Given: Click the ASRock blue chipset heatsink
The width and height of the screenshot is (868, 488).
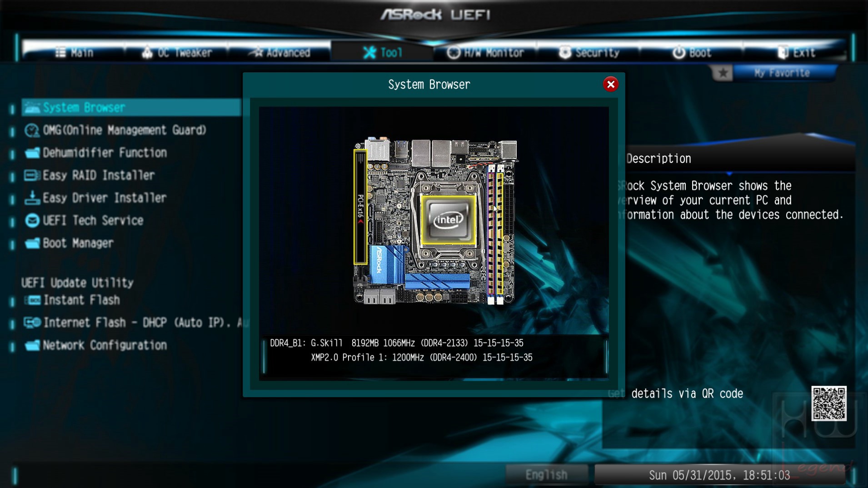Looking at the screenshot, I should click(386, 265).
